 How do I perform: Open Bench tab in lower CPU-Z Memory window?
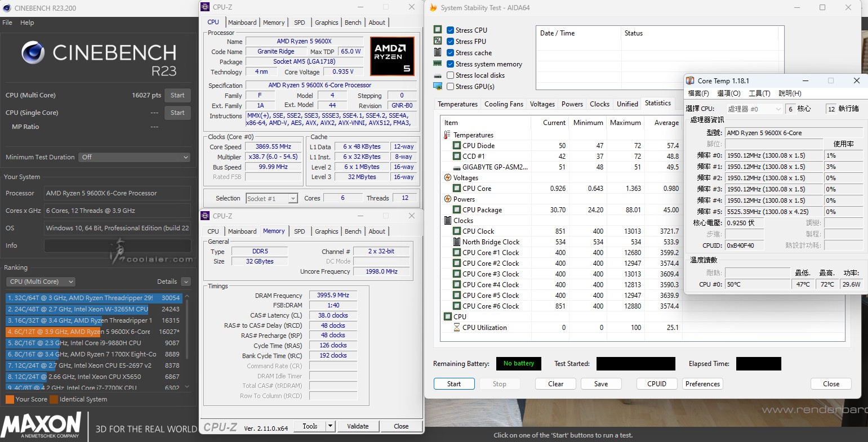(x=353, y=231)
